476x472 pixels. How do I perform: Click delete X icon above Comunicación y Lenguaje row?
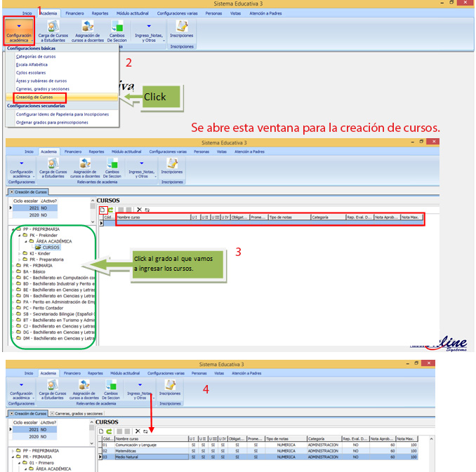(x=138, y=431)
